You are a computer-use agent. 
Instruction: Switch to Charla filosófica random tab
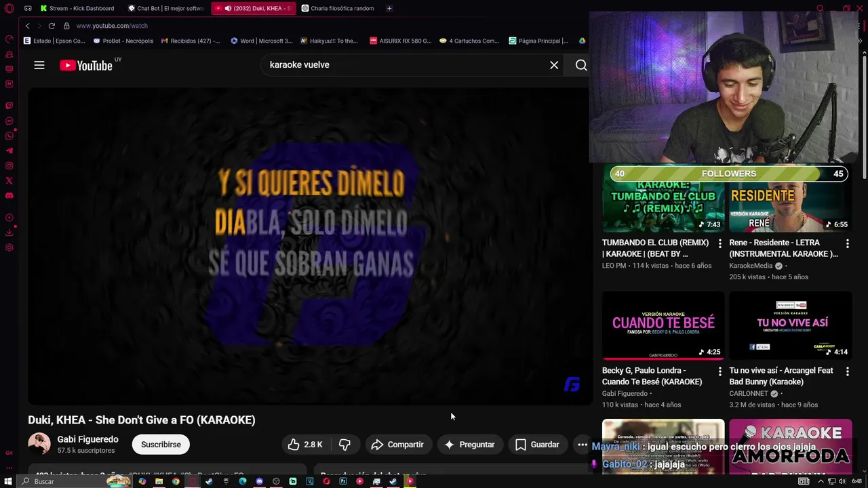coord(338,8)
